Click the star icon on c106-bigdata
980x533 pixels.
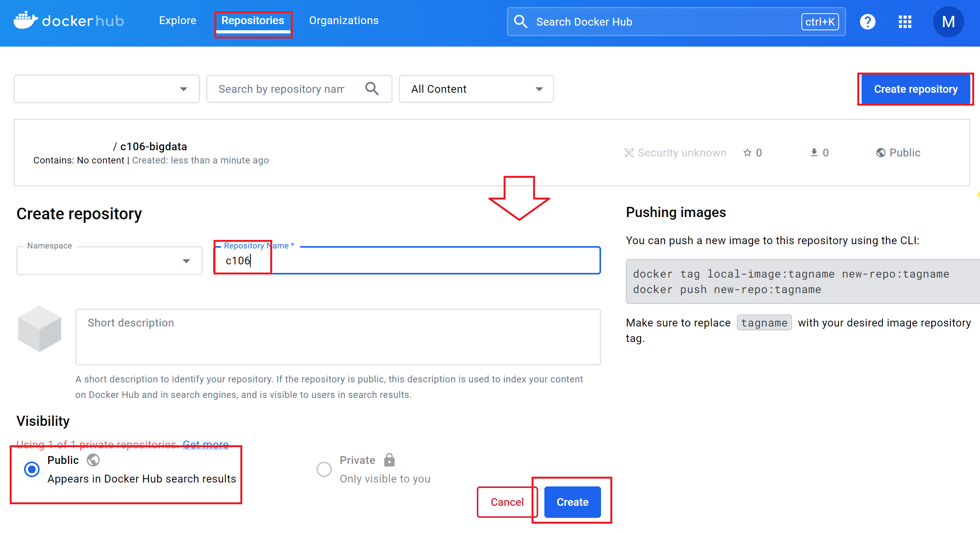tap(747, 153)
